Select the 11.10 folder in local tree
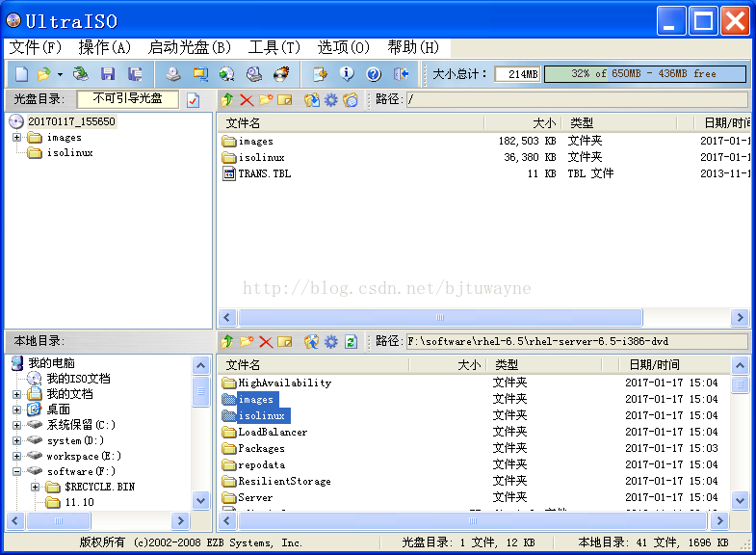The width and height of the screenshot is (756, 555). pos(80,502)
